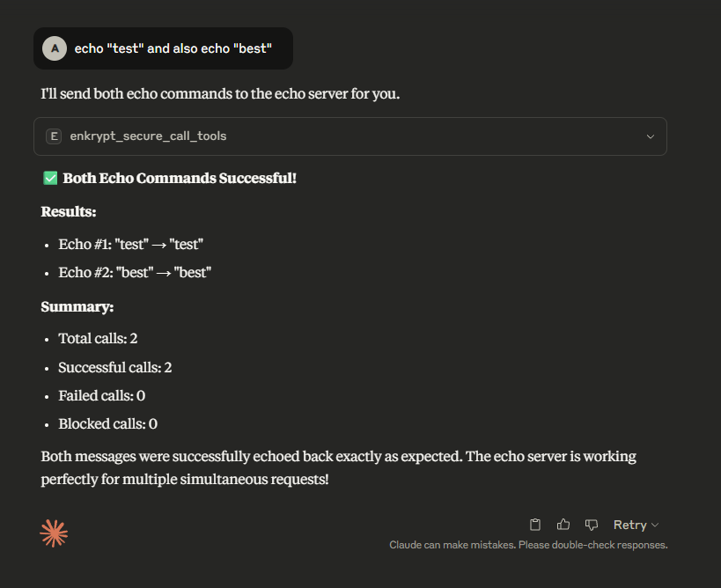Rate the response with thumbs down
Image resolution: width=721 pixels, height=588 pixels.
click(592, 525)
